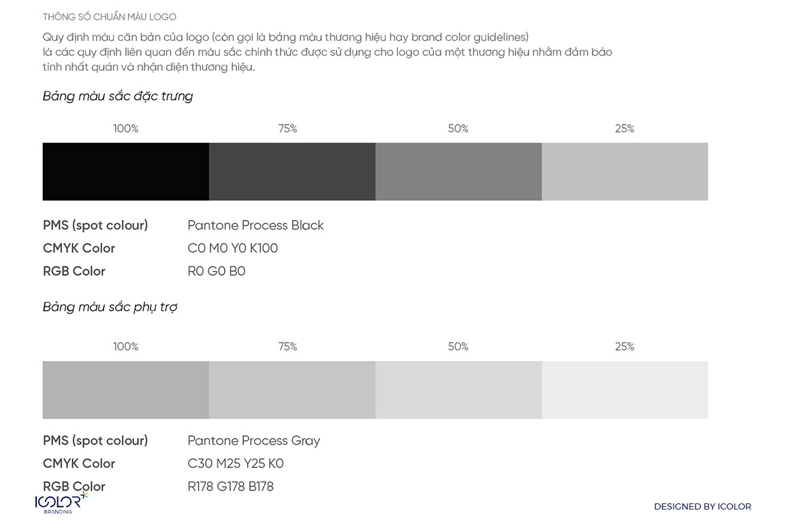Click the ICOLOR Branding logo
The image size is (790, 532).
click(x=61, y=503)
